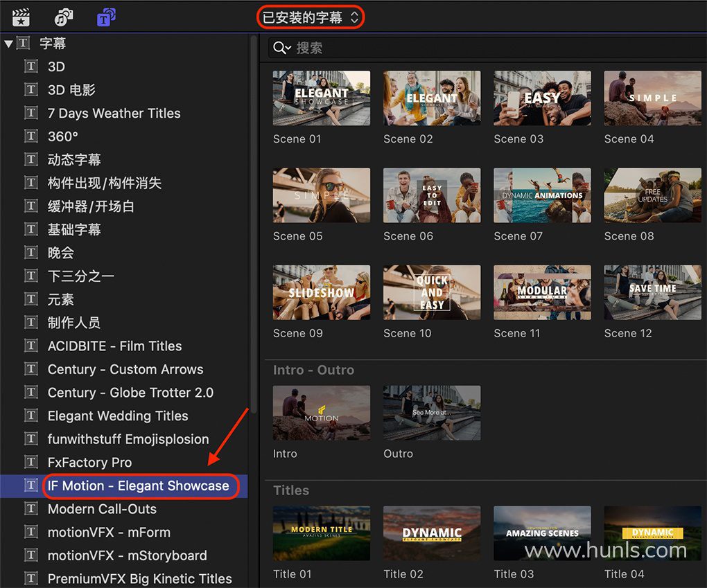Select the Title 02 Dynamic thumbnail

[432, 533]
